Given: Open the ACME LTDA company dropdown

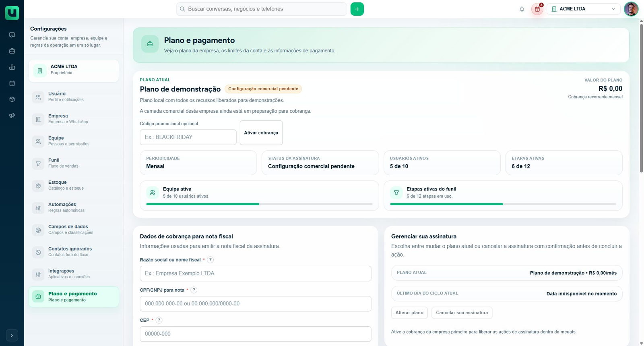Looking at the screenshot, I should tap(584, 9).
